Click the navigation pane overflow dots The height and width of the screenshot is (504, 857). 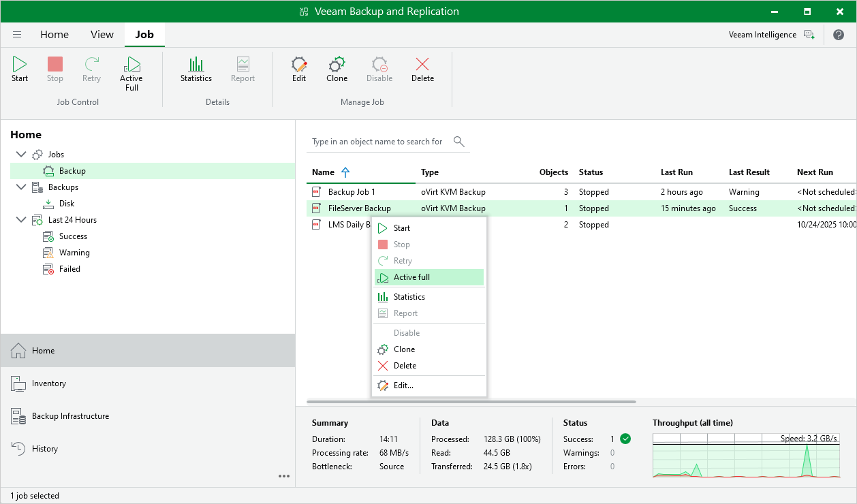284,476
